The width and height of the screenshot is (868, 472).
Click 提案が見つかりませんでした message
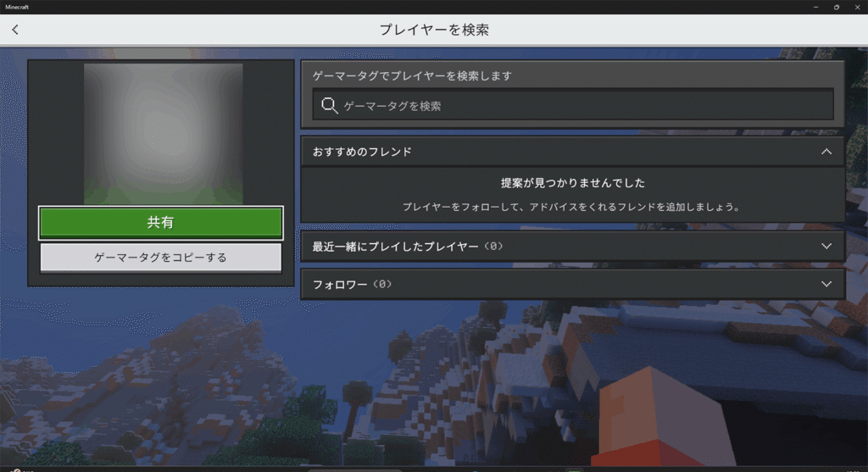(x=573, y=182)
